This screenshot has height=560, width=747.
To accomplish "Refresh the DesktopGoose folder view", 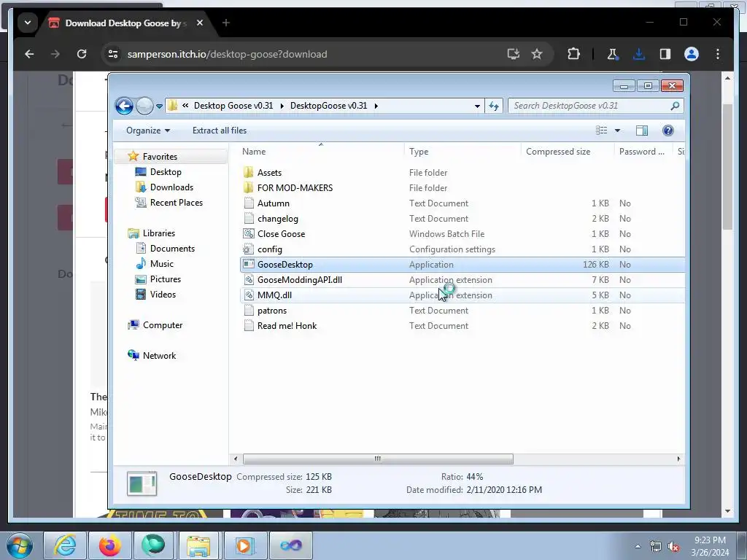I will 494,106.
